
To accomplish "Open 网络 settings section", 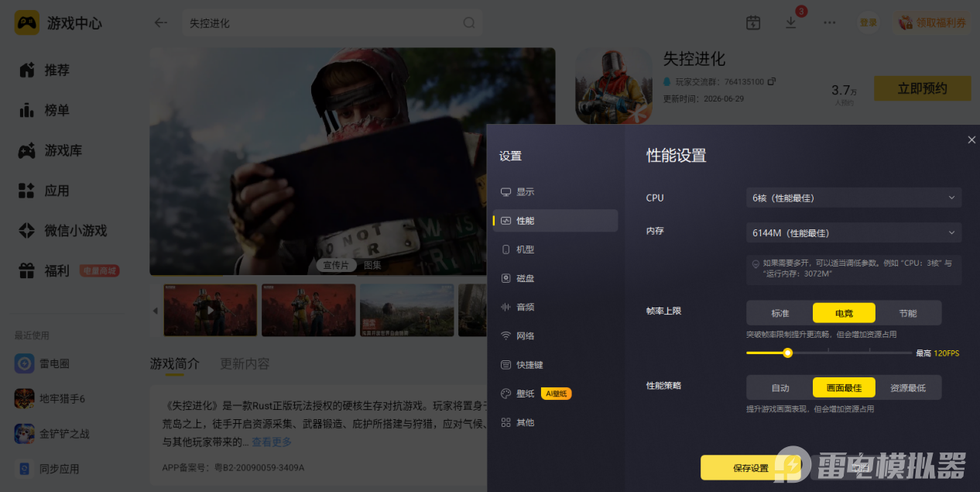I will click(555, 335).
